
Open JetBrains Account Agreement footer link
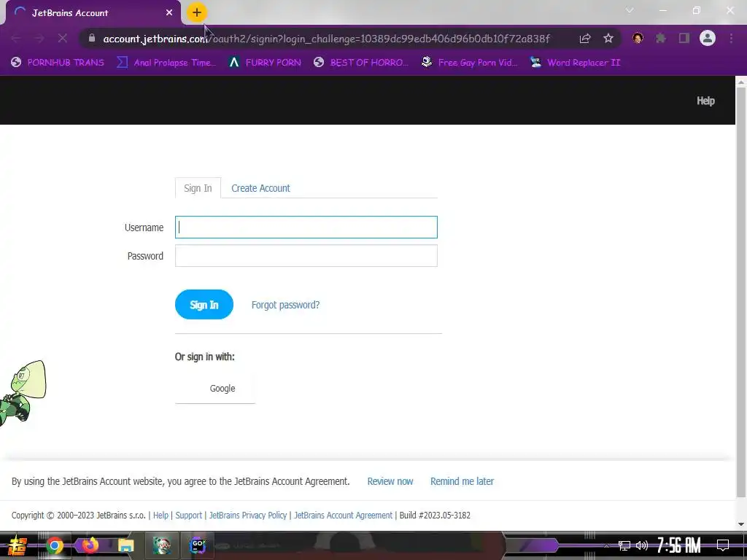(343, 516)
